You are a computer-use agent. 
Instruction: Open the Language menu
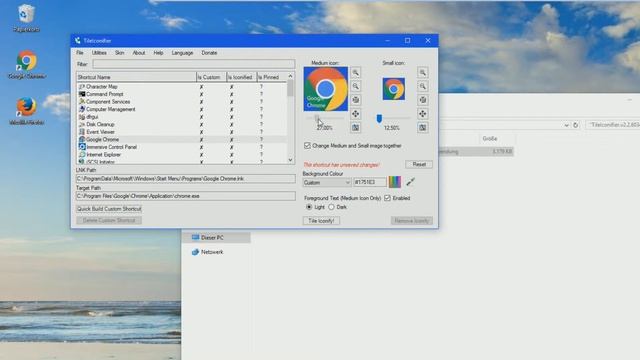point(182,53)
